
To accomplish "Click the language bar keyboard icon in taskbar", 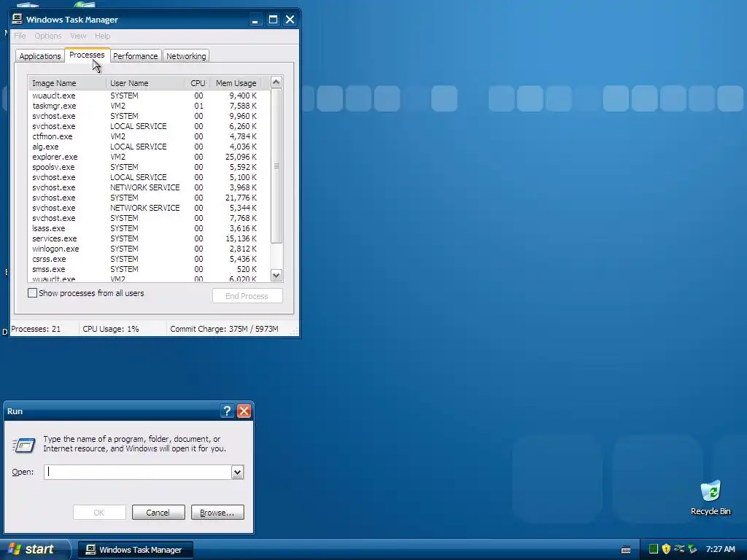I will coord(626,550).
